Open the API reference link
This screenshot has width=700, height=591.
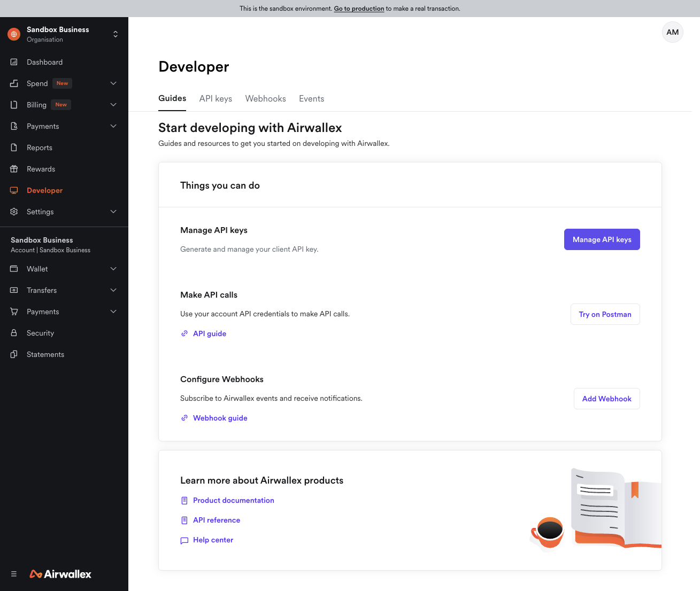tap(217, 520)
